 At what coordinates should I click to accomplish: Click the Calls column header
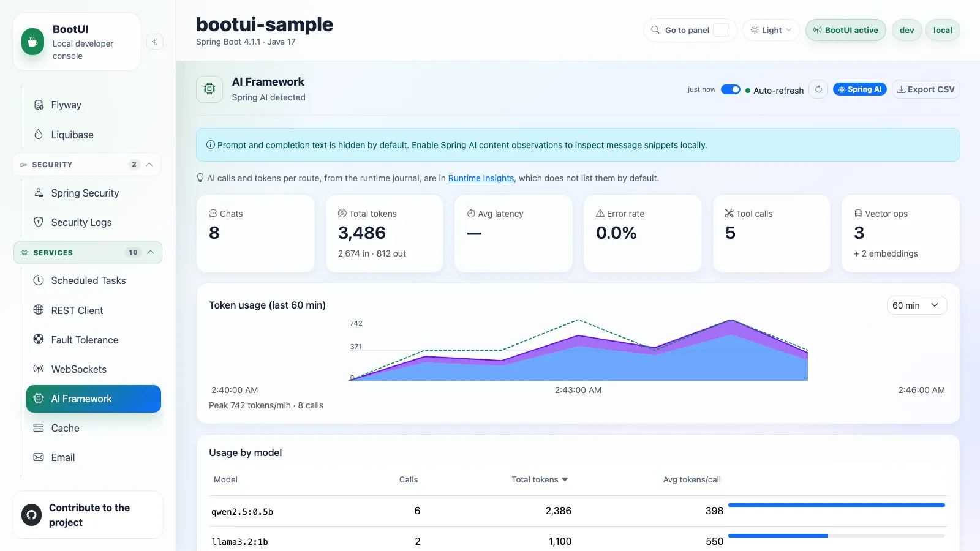(x=409, y=480)
